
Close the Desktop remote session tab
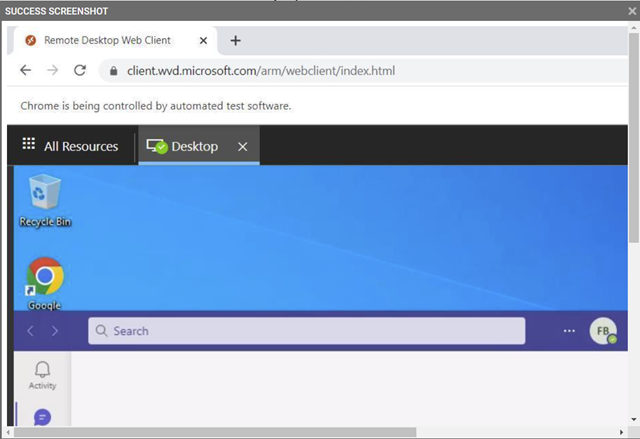coord(242,146)
